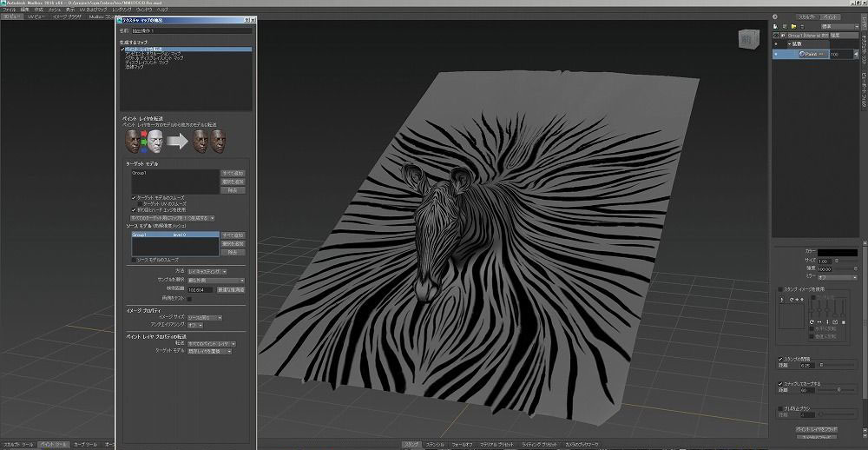The image size is (868, 450).
Task: Click the source face model image
Action: tap(132, 141)
